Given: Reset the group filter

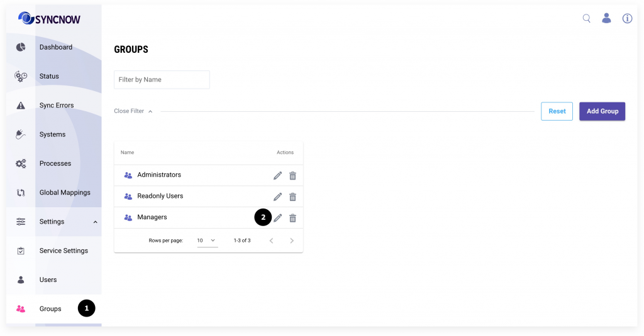Looking at the screenshot, I should [x=557, y=111].
